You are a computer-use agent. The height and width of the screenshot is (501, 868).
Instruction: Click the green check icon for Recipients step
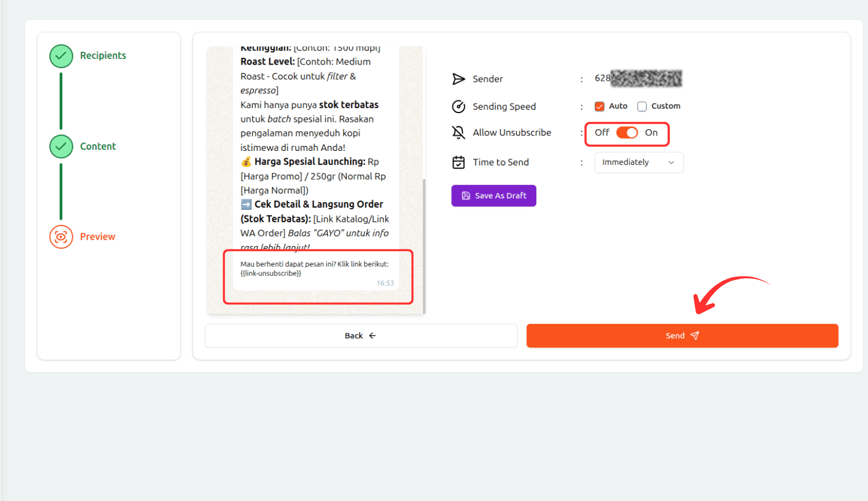[x=61, y=56]
